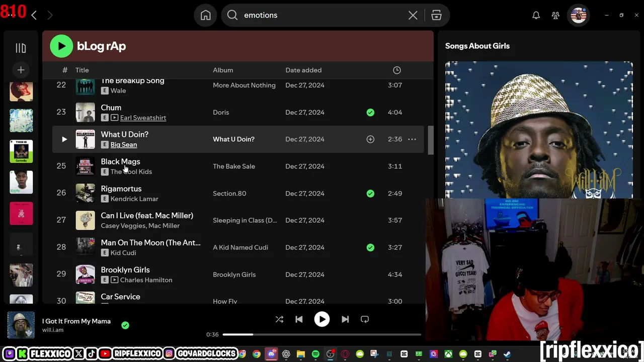
Task: Sort by the Date added column
Action: 303,70
